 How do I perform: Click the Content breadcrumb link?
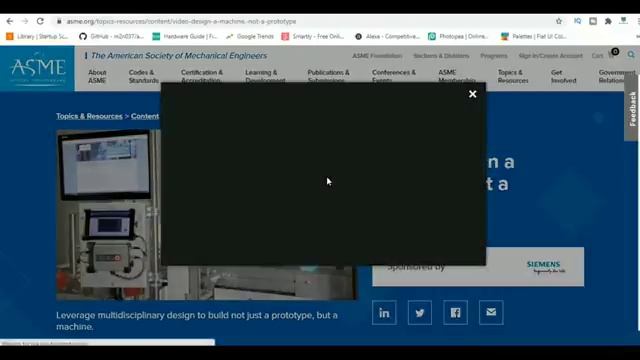click(145, 116)
